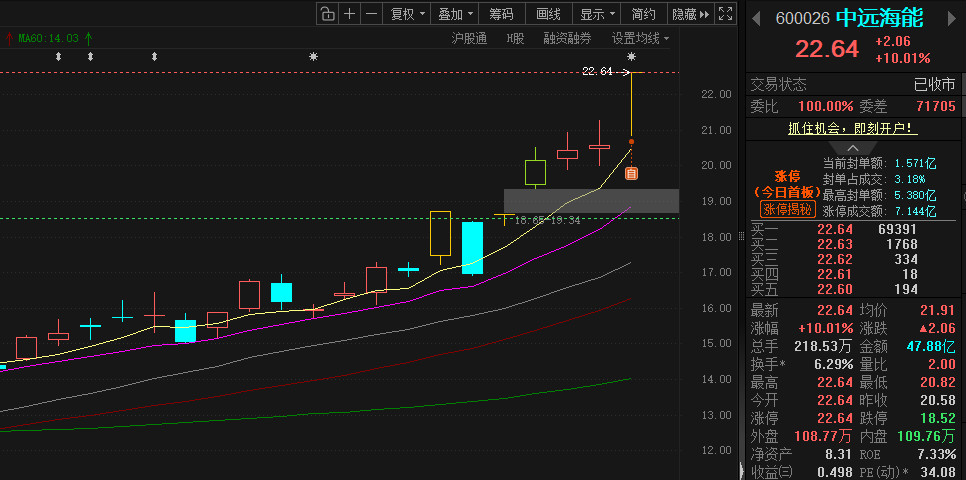The width and height of the screenshot is (966, 480).
Task: Click the gray gap zone rectangle
Action: tap(591, 201)
